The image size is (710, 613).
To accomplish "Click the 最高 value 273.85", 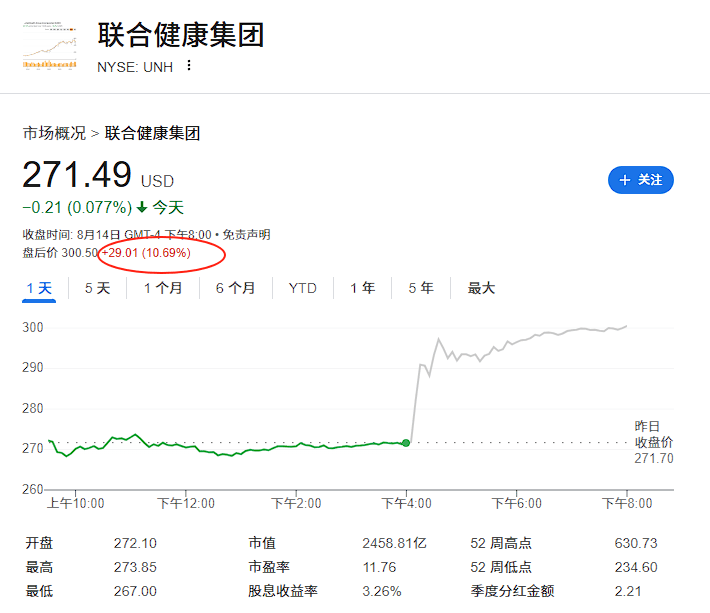I will coord(135,567).
